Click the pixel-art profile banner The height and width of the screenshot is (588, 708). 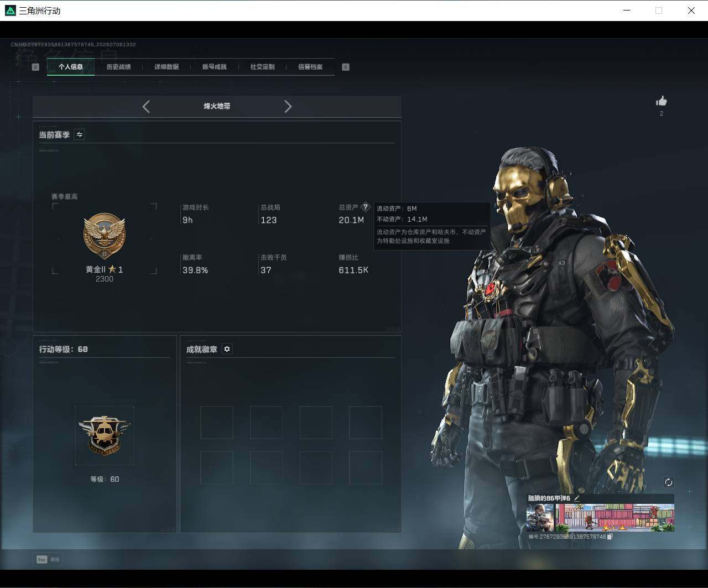(x=615, y=518)
